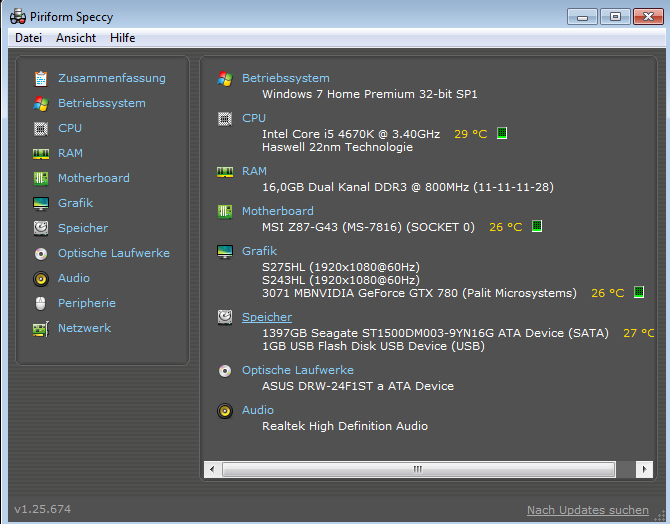Image resolution: width=670 pixels, height=524 pixels.
Task: Click the green GeForce GTX 780 temperature icon
Action: 639,292
